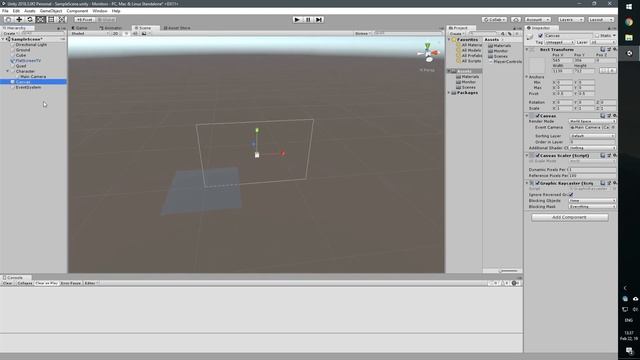Screen dimensions: 640x360
Task: Toggle Collapse in Console
Action: click(x=25, y=283)
